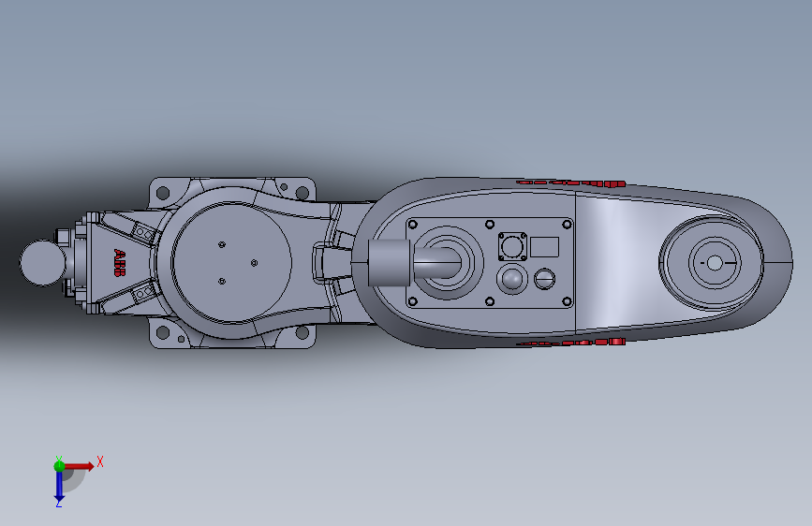Viewport: 812px width, 526px height.
Task: Select the spherical ball at the robot's left end
Action: tap(42, 262)
